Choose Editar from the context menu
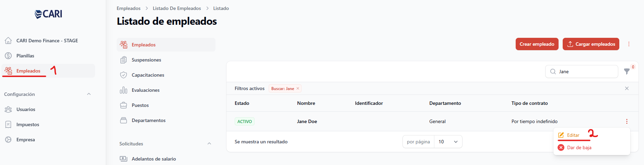Viewport: 644px width, 165px height. [573, 135]
